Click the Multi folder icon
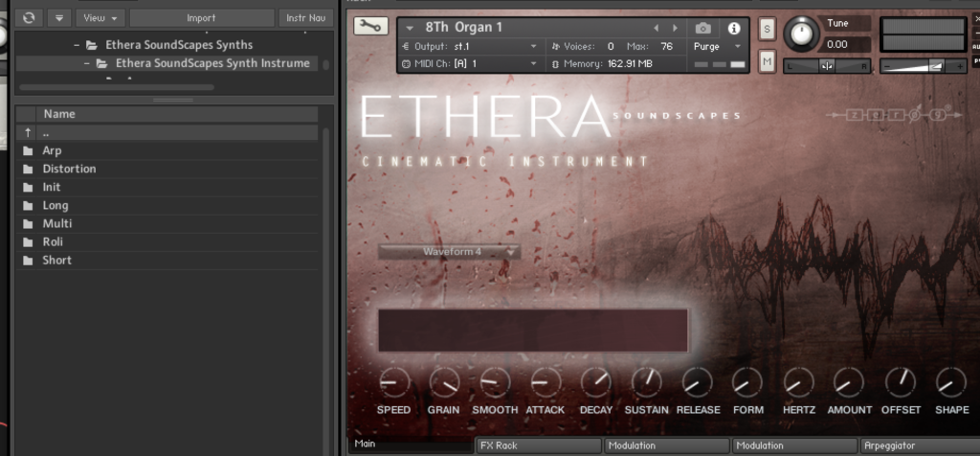This screenshot has height=456, width=980. 28,223
